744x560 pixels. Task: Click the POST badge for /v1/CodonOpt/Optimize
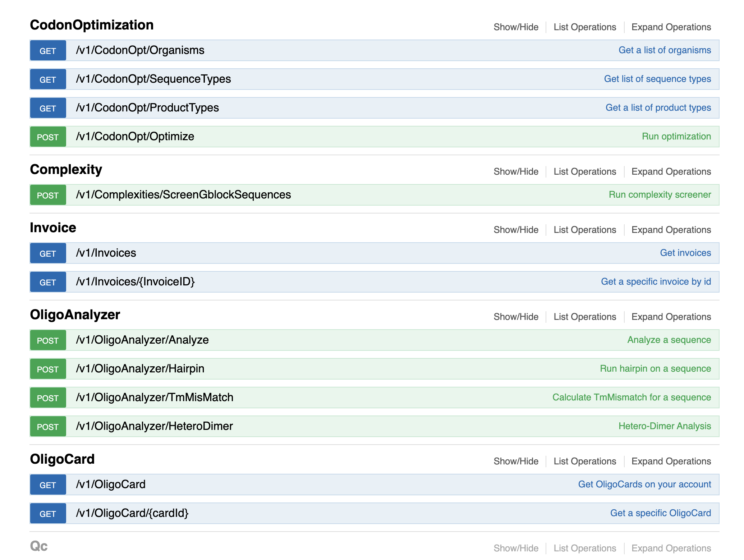[48, 137]
